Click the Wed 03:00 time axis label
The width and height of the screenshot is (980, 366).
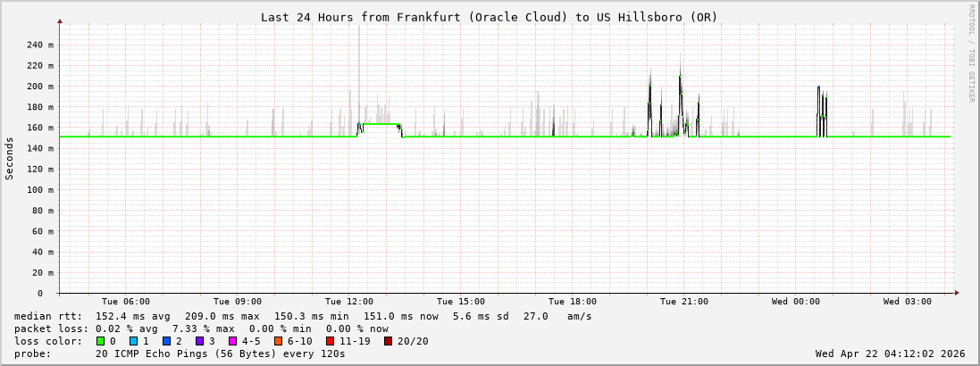tap(908, 302)
